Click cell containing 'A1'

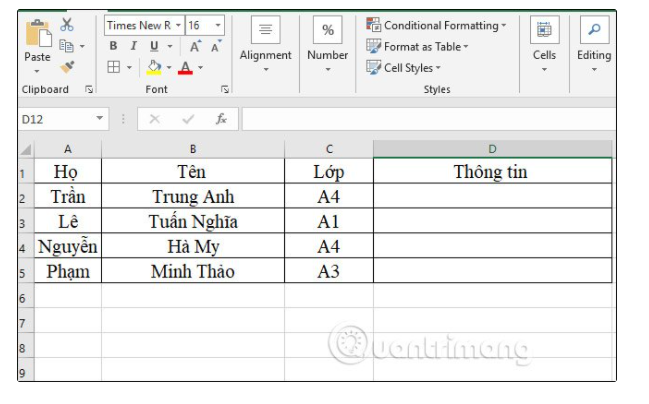click(329, 221)
